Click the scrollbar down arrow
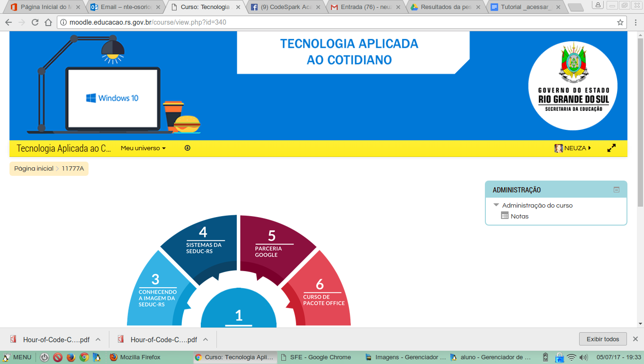The width and height of the screenshot is (644, 364). tap(640, 323)
